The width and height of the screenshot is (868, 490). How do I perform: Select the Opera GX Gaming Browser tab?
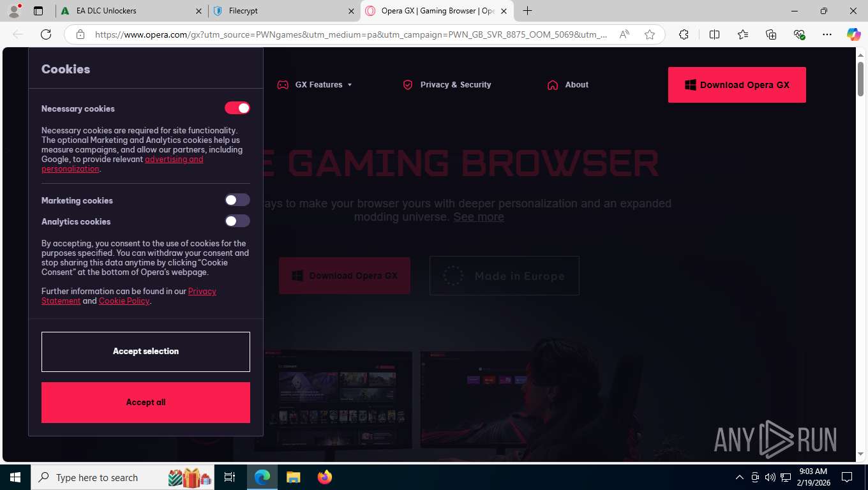pyautogui.click(x=437, y=11)
